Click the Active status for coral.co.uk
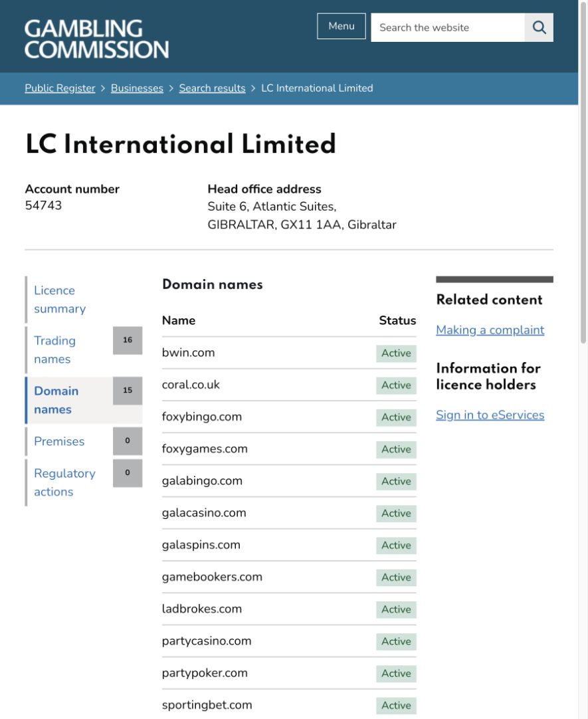 pos(396,385)
